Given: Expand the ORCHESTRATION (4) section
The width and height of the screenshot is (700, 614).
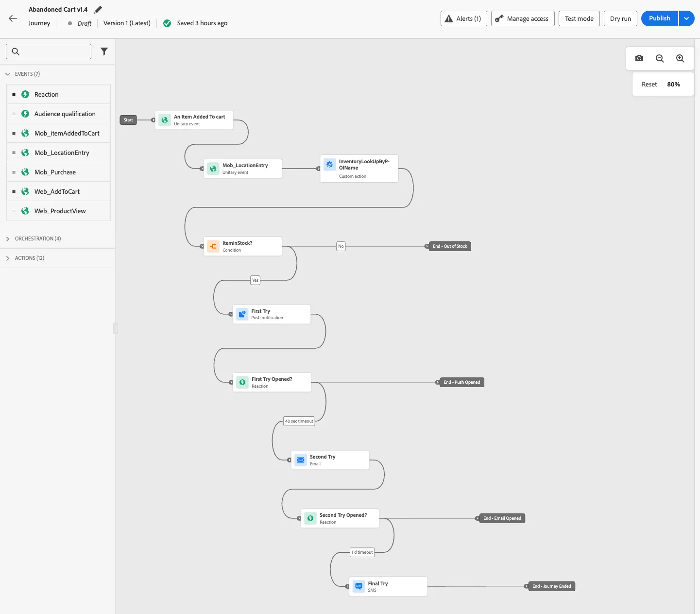Looking at the screenshot, I should tap(8, 239).
